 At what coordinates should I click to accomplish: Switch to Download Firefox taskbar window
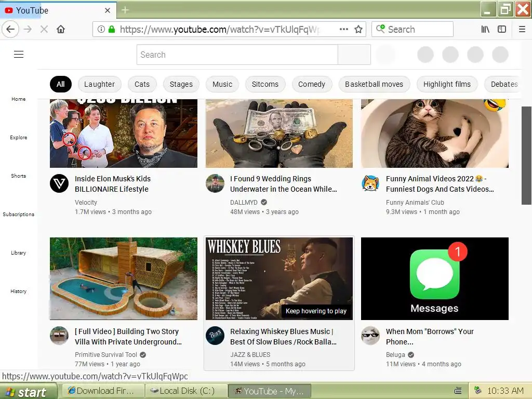tap(103, 391)
